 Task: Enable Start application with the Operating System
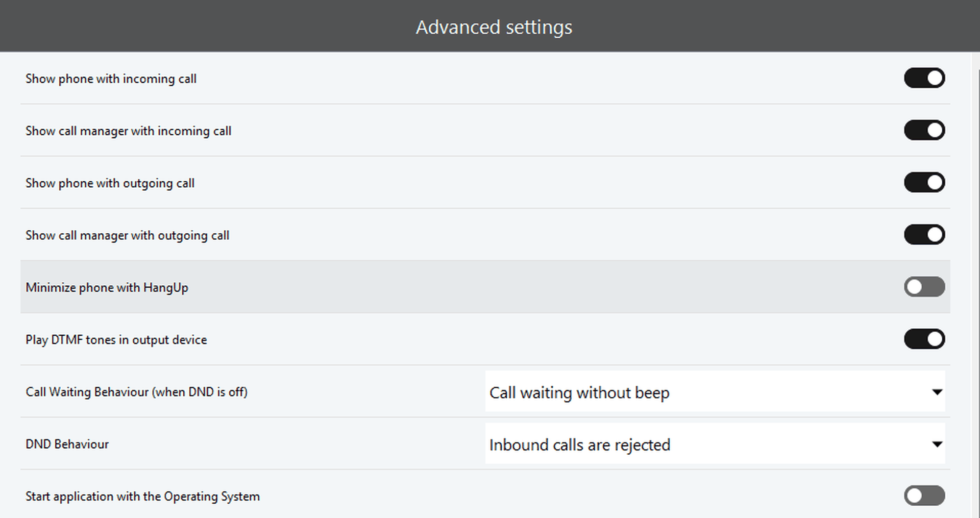click(924, 496)
